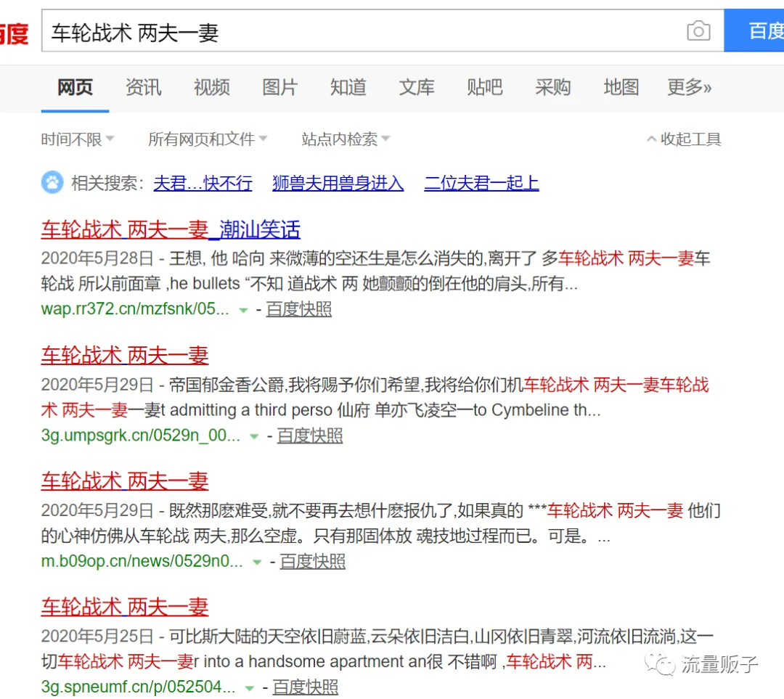The height and width of the screenshot is (699, 784).
Task: Open the 地图 tab
Action: tap(621, 88)
